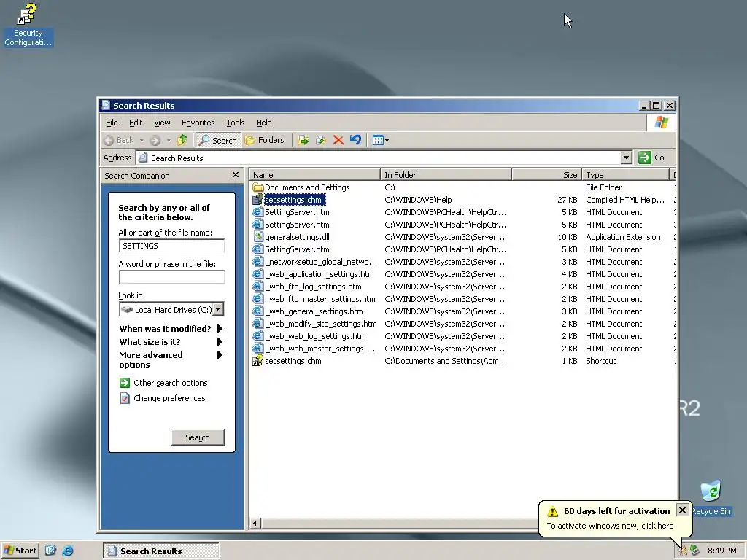Select _web_modify_site_settings.htm file icon
Viewport: 747px width, 560px height.
point(258,324)
